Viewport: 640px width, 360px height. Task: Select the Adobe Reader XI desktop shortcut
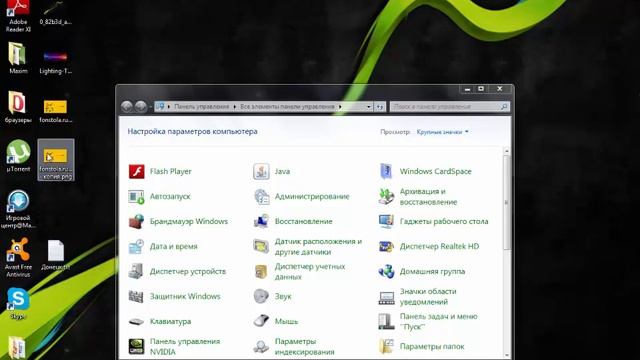click(18, 16)
